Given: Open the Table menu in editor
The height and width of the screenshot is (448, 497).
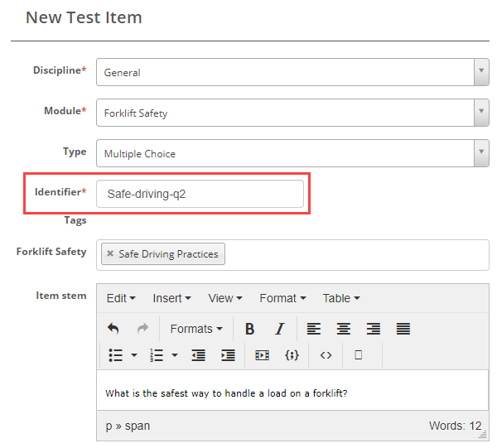Looking at the screenshot, I should pos(340,298).
